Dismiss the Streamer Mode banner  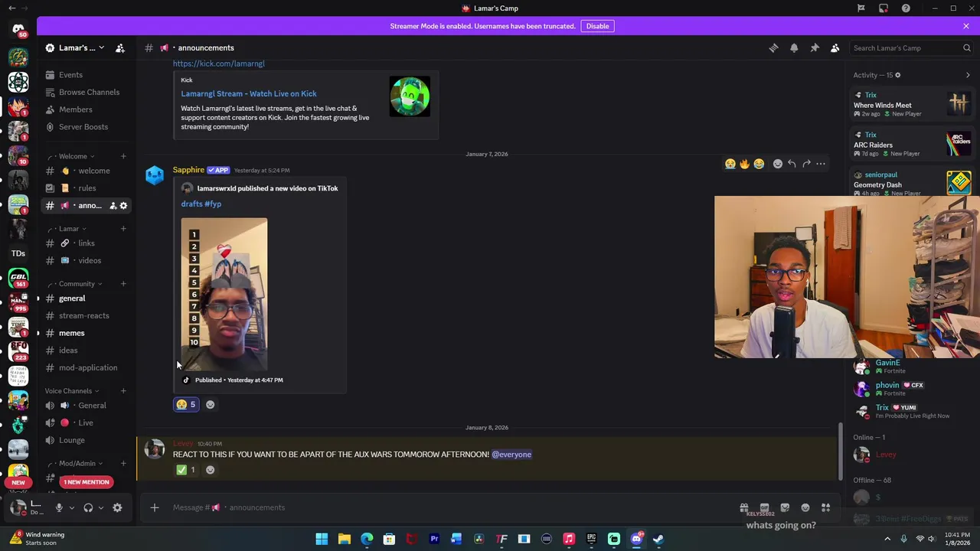(x=966, y=26)
